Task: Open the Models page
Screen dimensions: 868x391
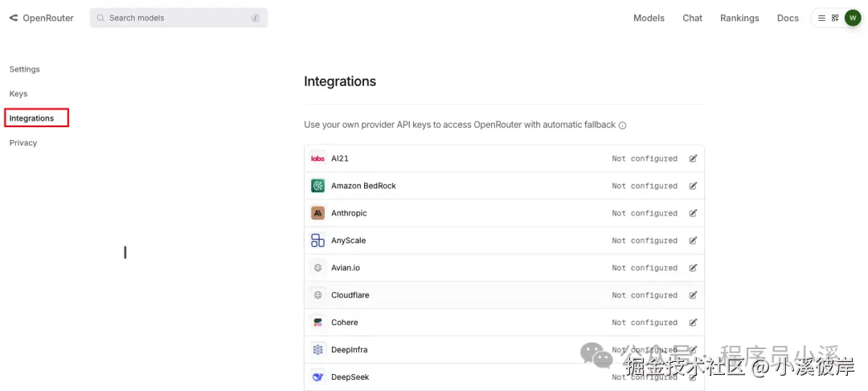Action: click(x=649, y=18)
